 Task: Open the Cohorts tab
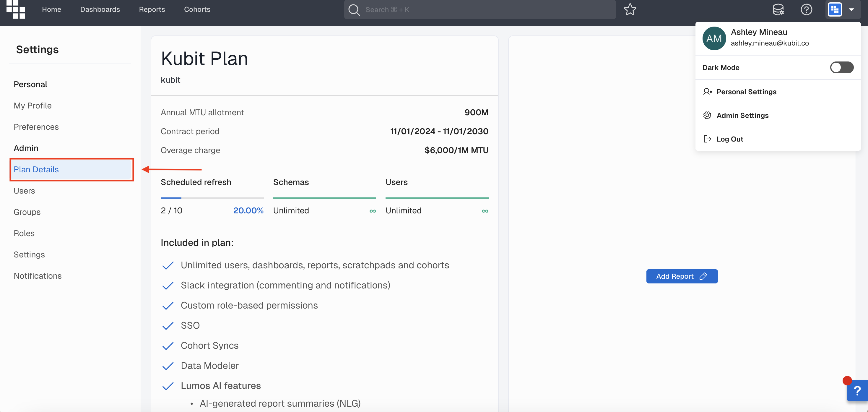[197, 9]
